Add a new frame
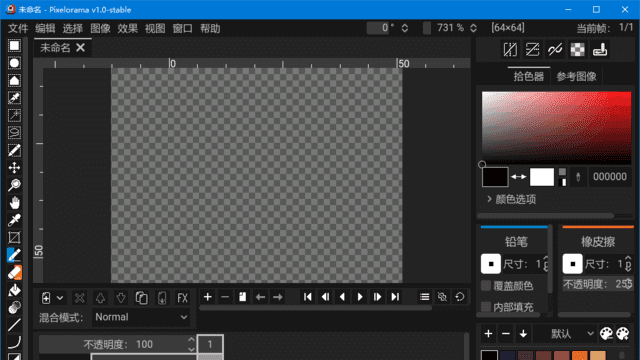This screenshot has height=360, width=640. pos(207,297)
